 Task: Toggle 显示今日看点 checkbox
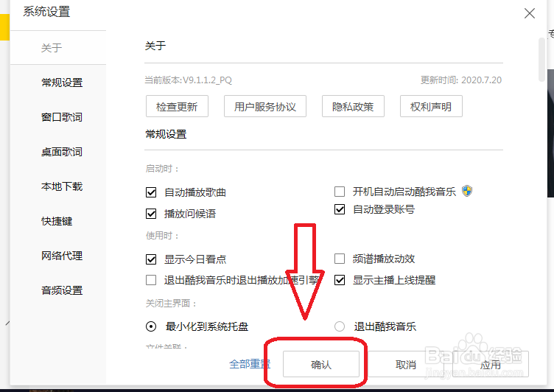point(151,259)
